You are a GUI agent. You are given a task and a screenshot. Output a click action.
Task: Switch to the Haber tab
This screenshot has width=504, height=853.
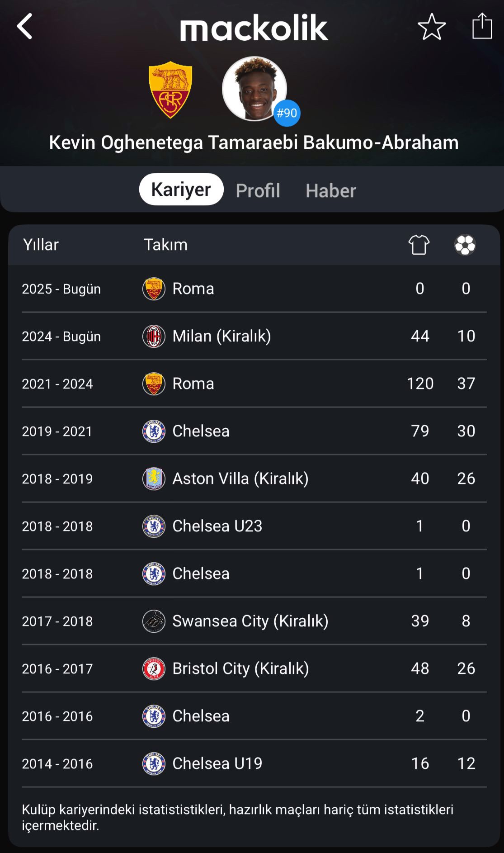tap(331, 190)
